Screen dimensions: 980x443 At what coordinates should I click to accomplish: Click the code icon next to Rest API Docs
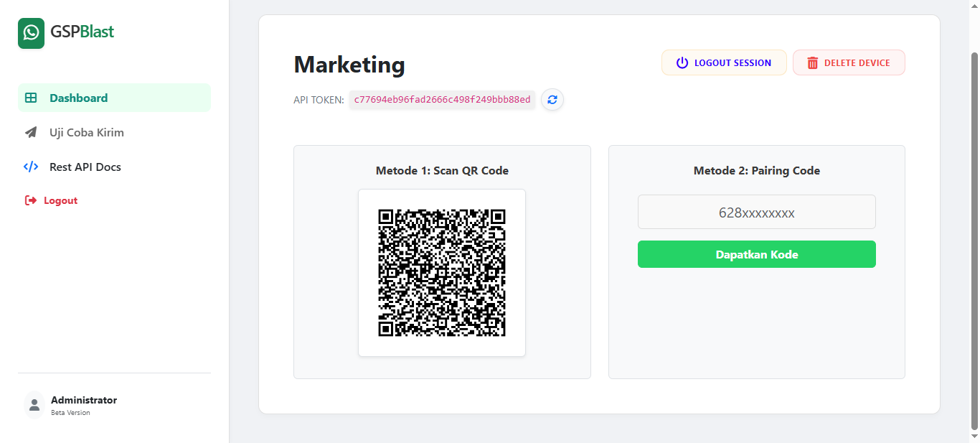(30, 167)
